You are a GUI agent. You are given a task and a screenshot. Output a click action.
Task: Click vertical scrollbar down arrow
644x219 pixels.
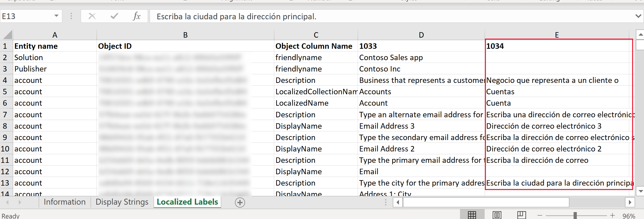tap(640, 192)
